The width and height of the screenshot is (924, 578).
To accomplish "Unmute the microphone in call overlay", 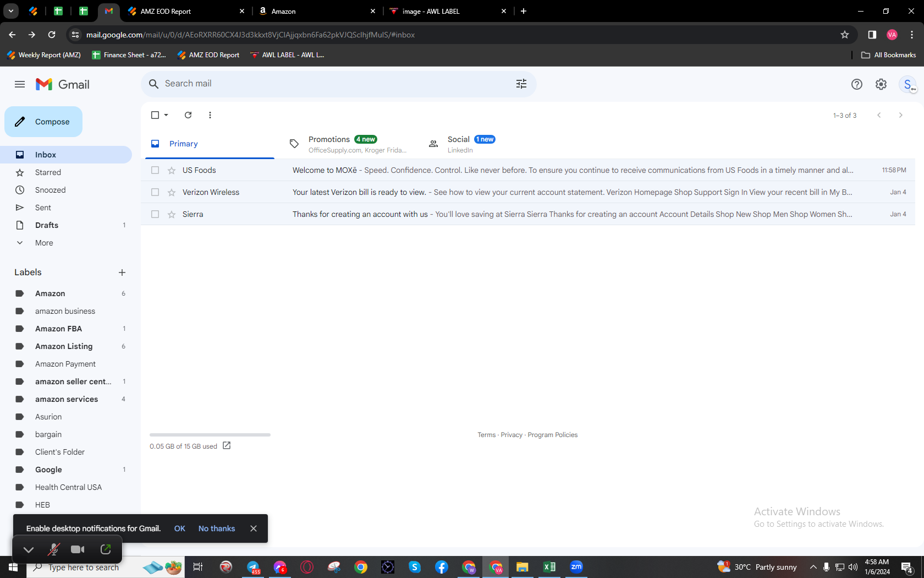I will pyautogui.click(x=53, y=549).
